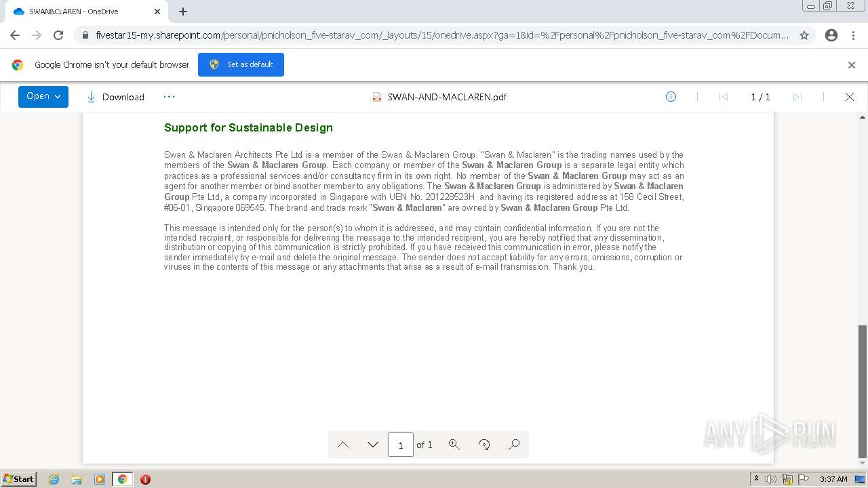Launch Internet Explorer from taskbar

pyautogui.click(x=54, y=479)
